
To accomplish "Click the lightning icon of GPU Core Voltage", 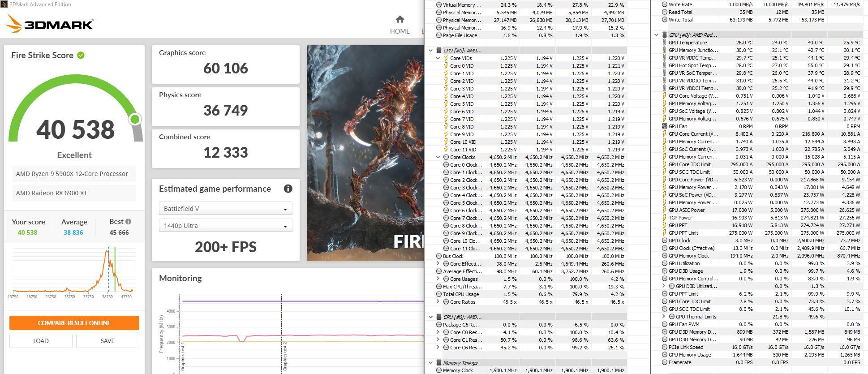I will pyautogui.click(x=665, y=96).
